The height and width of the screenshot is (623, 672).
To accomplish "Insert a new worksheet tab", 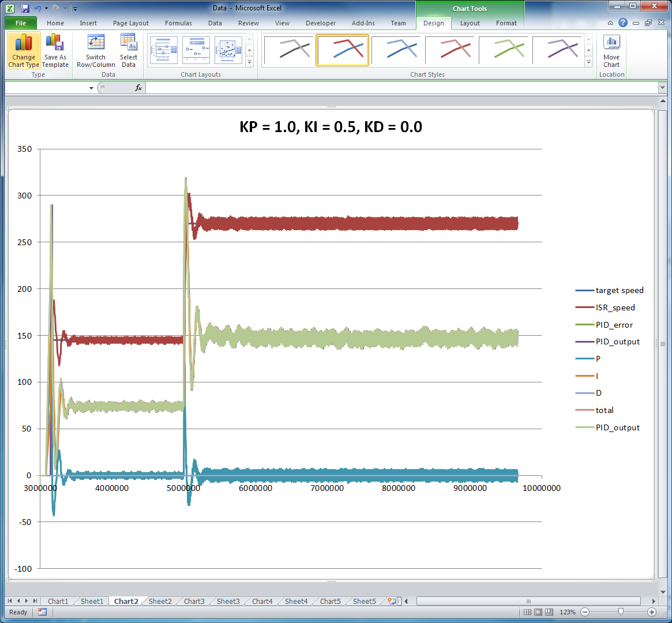I will pos(391,601).
